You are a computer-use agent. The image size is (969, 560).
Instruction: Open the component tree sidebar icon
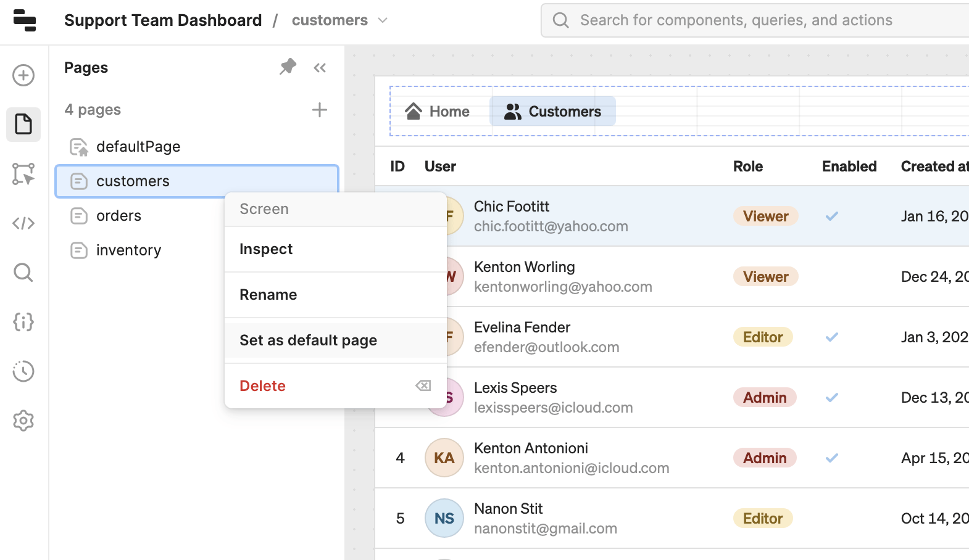pyautogui.click(x=23, y=174)
